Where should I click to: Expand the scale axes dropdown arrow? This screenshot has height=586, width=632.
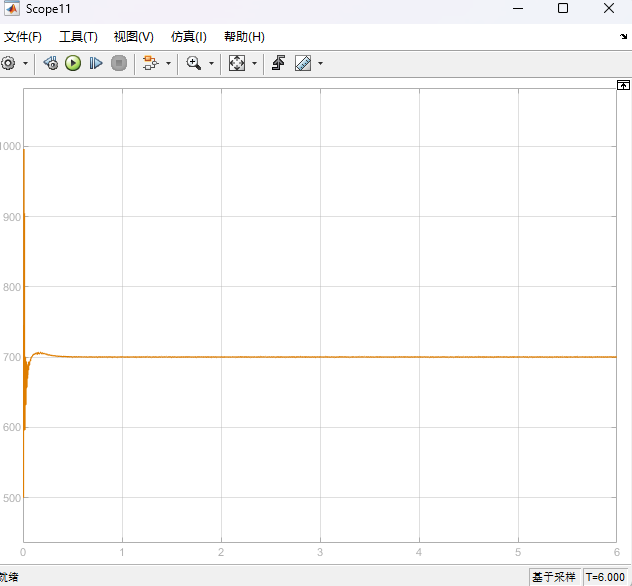click(254, 63)
